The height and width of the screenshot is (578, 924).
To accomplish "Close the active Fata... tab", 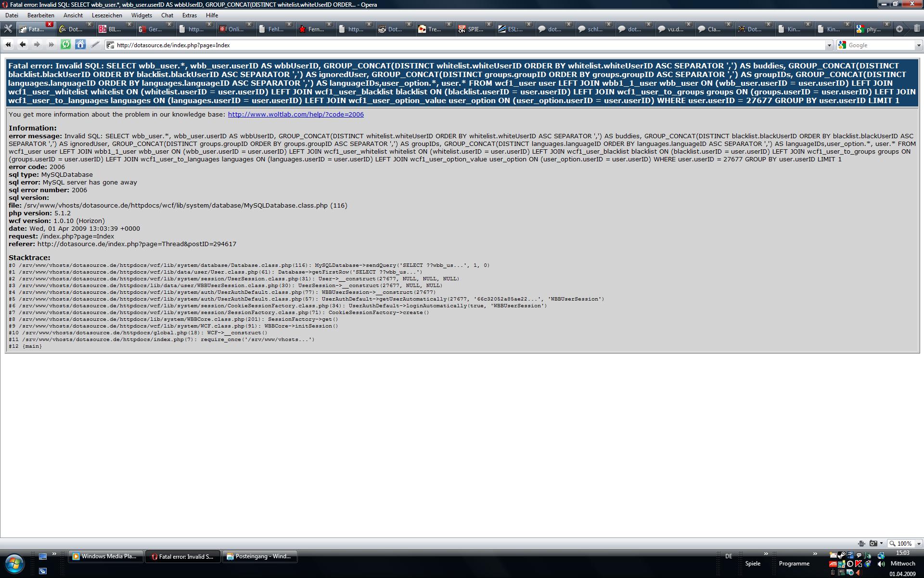I will [49, 24].
